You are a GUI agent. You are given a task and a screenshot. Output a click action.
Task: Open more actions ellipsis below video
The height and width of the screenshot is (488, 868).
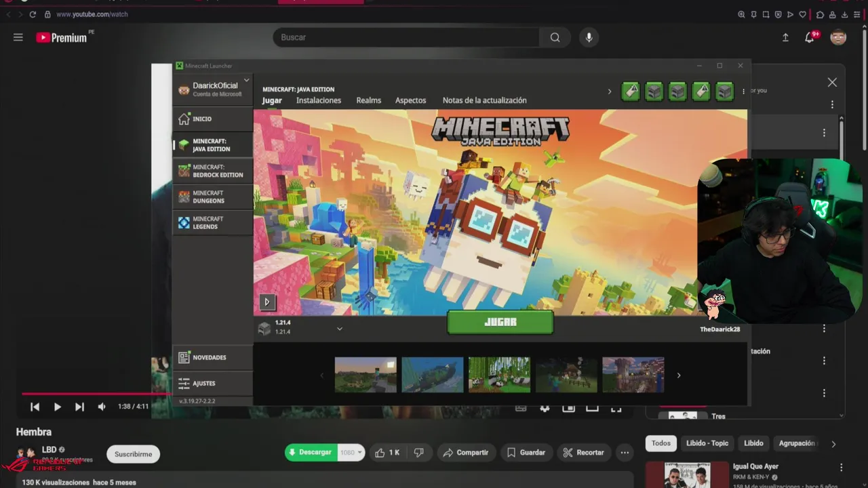(x=625, y=452)
